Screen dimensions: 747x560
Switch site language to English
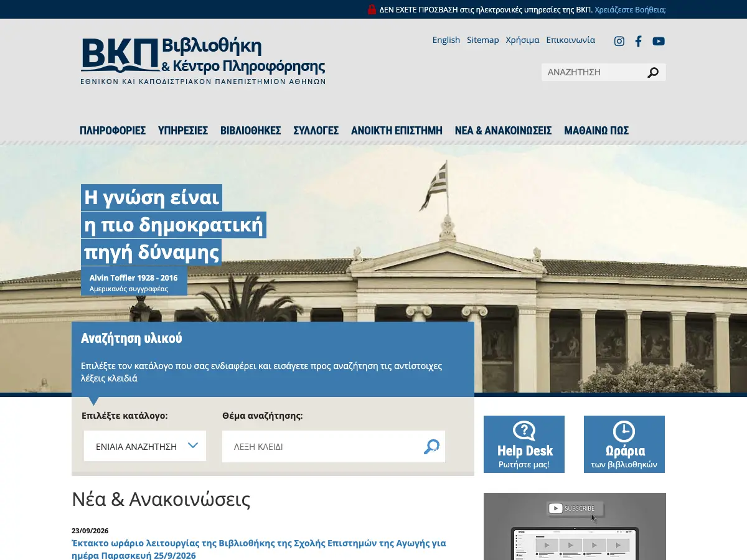(446, 40)
